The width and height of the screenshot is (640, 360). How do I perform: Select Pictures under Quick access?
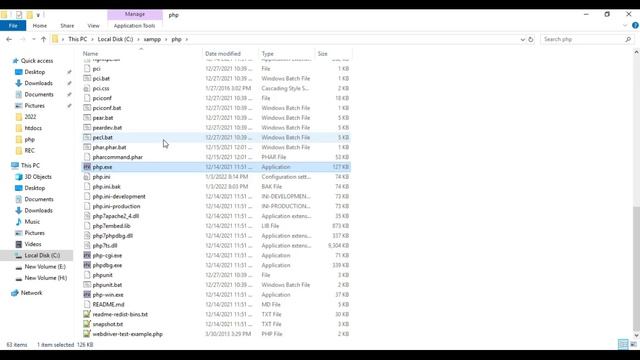click(x=35, y=105)
